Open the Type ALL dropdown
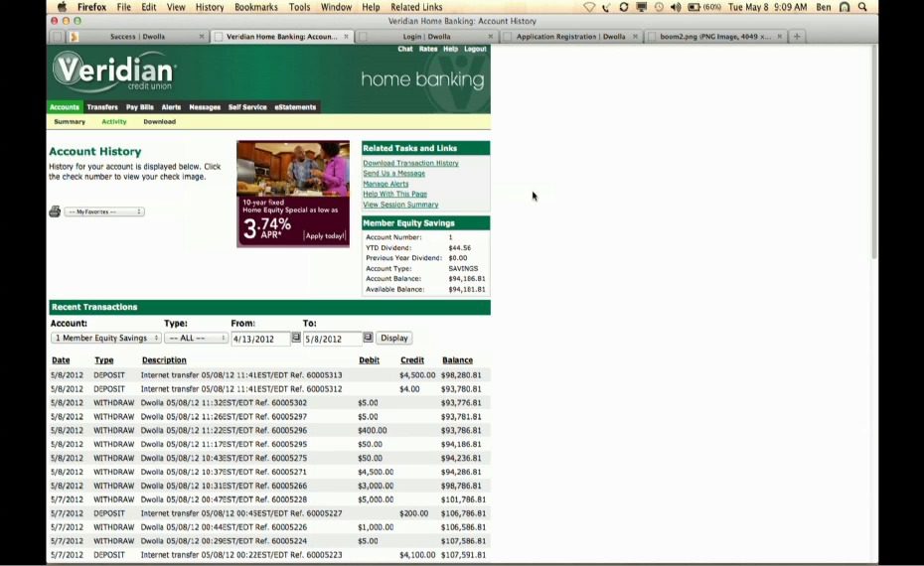Viewport: 924px width, 566px height. click(196, 338)
